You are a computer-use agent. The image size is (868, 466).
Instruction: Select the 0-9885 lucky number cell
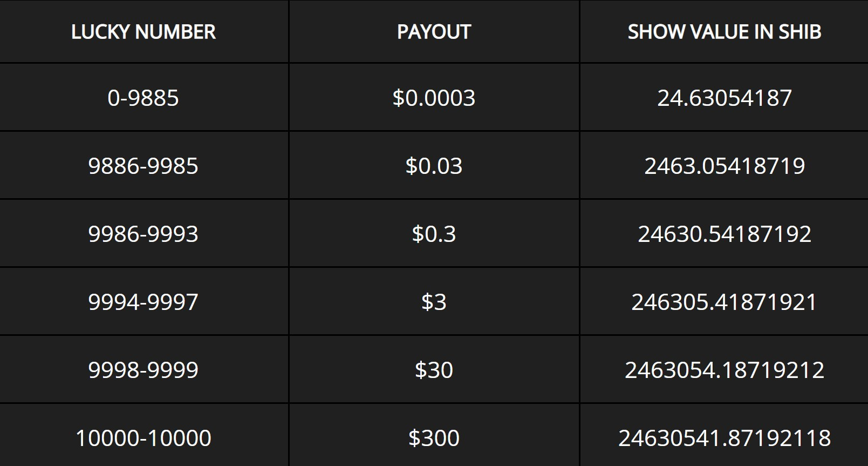click(x=143, y=98)
